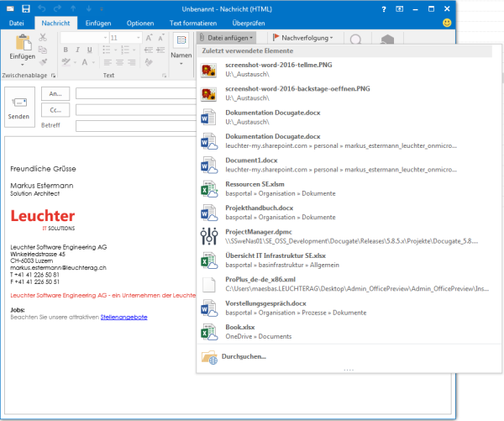
Task: Attach Ressourcen SE.xlsm
Action: (x=349, y=188)
